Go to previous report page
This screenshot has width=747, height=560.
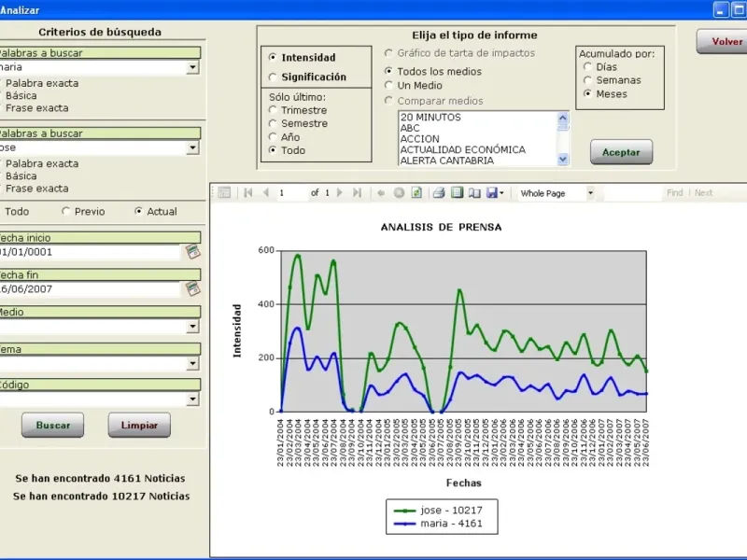[266, 193]
